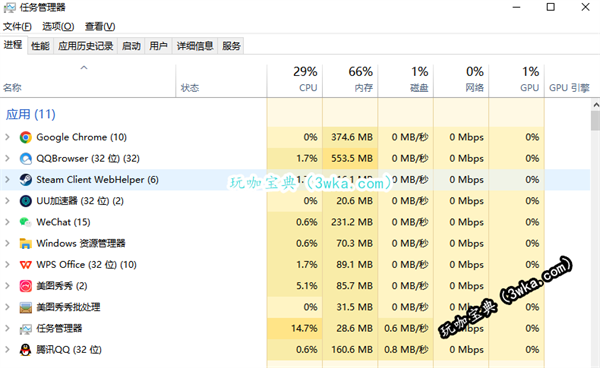
Task: Click the scrollbar up arrow
Action: click(x=595, y=104)
